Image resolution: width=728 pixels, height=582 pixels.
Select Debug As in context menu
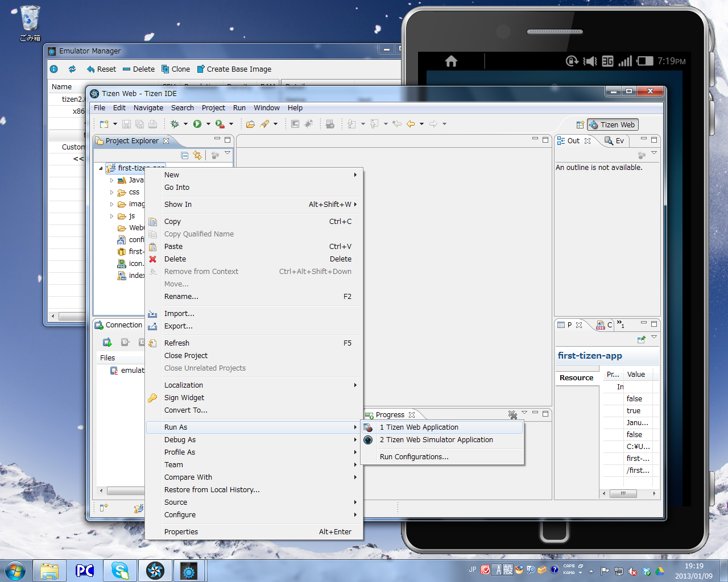254,440
